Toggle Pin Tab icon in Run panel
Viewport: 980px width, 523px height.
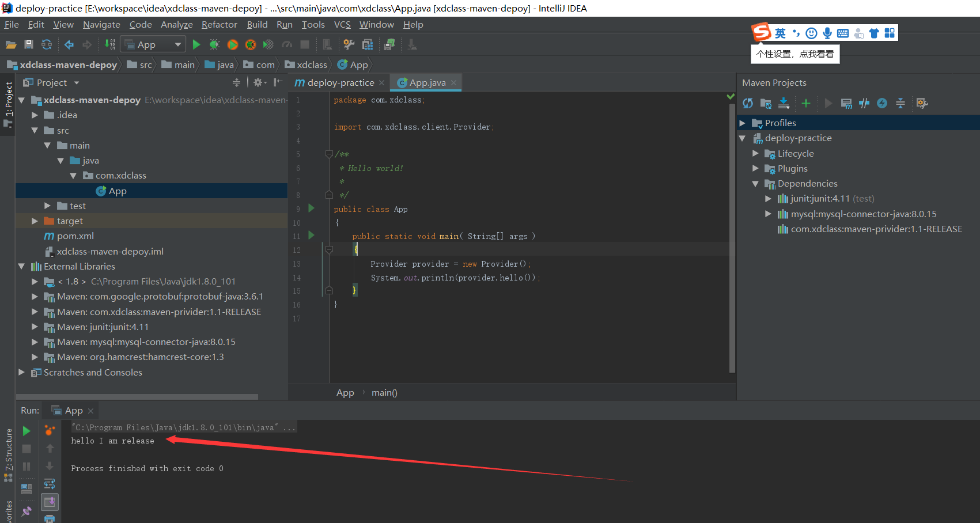(x=27, y=511)
